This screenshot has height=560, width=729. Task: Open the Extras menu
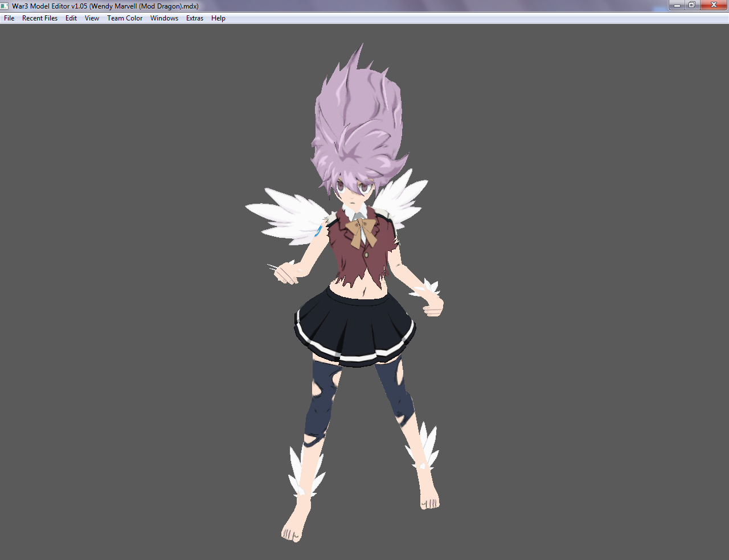195,18
